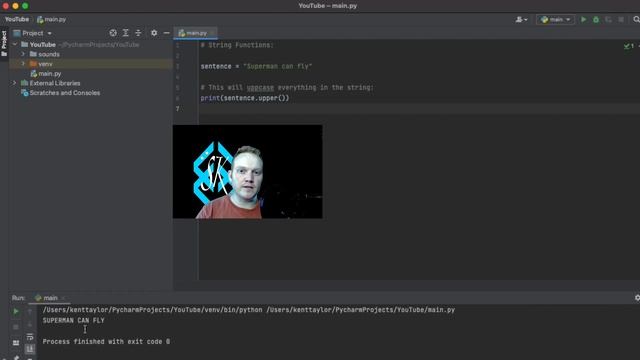Open Run panel settings gear

[637, 298]
